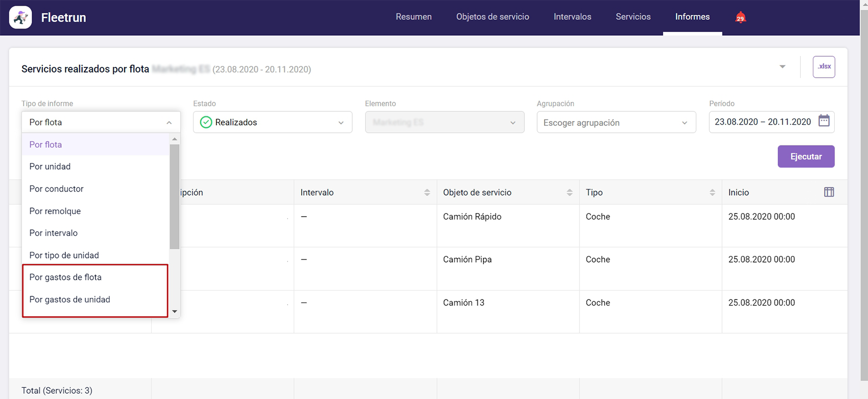Choose Por conductor report type
Image resolution: width=868 pixels, height=399 pixels.
coord(56,189)
